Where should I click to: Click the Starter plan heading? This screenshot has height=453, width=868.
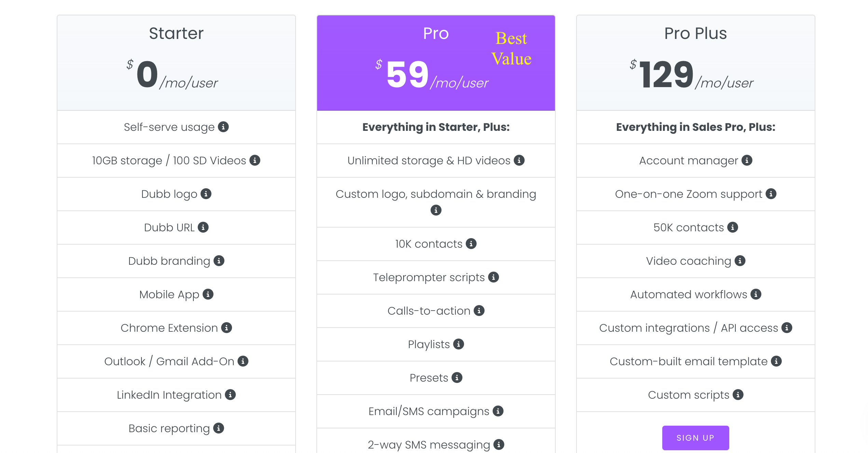(176, 33)
